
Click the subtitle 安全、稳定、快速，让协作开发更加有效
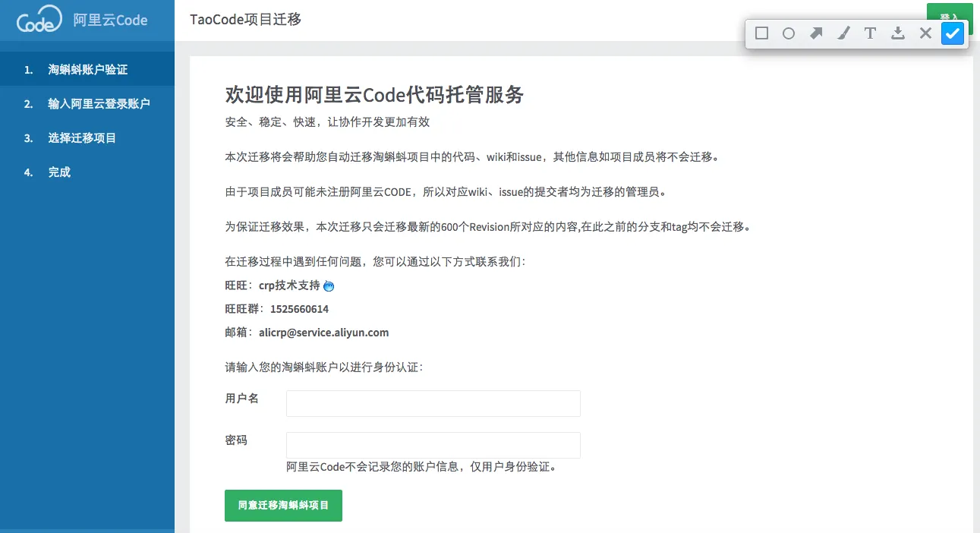tap(327, 121)
